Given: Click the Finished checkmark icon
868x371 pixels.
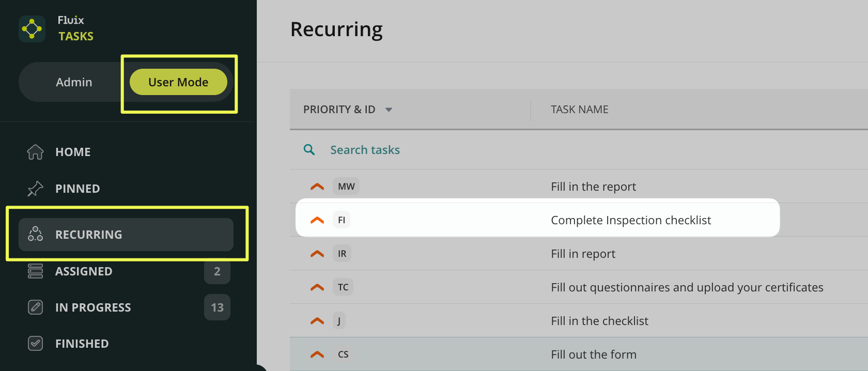Looking at the screenshot, I should point(35,344).
